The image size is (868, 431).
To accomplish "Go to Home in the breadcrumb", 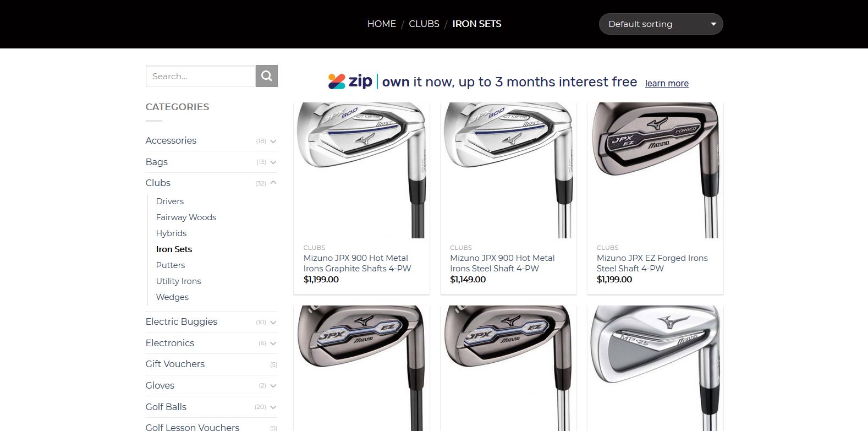I will 381,24.
